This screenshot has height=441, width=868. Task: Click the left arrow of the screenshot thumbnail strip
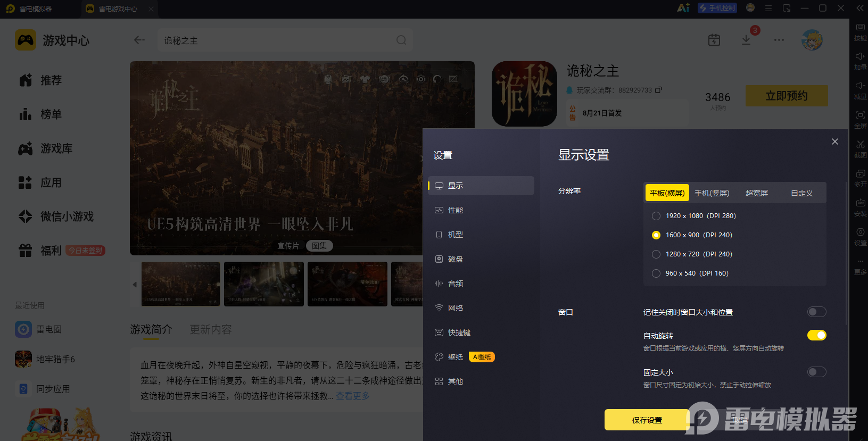coord(135,284)
